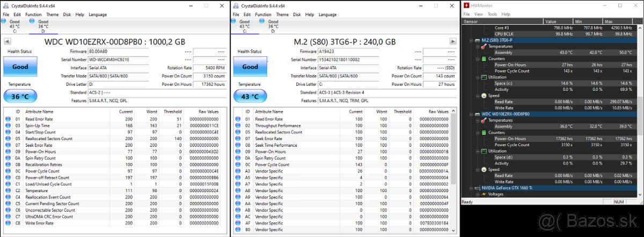
Task: Click Counters chip icon under M.2 drive
Action: [484, 59]
